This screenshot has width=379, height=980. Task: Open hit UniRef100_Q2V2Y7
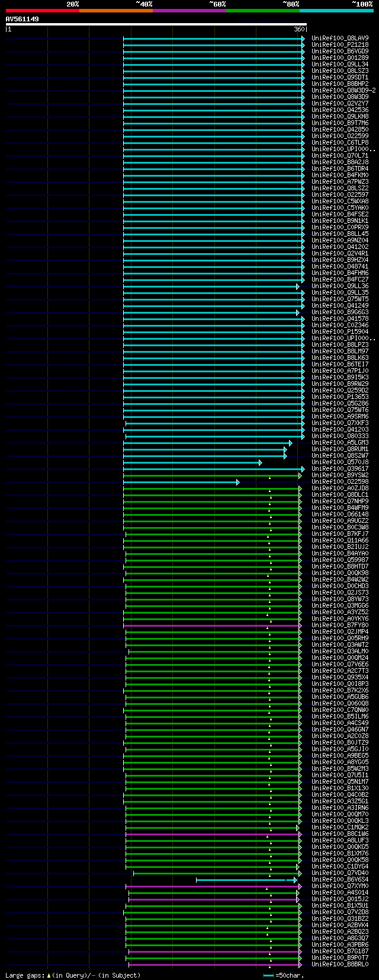coord(340,103)
